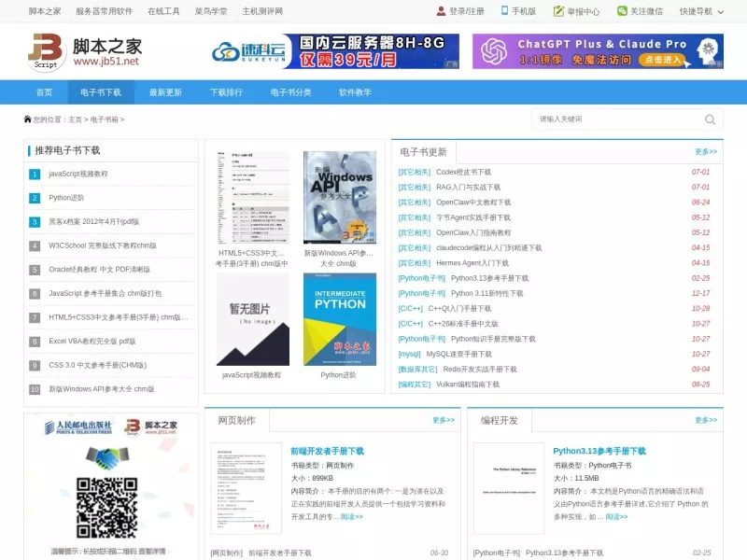
Task: Click [编程其它] category tag
Action: pyautogui.click(x=414, y=385)
